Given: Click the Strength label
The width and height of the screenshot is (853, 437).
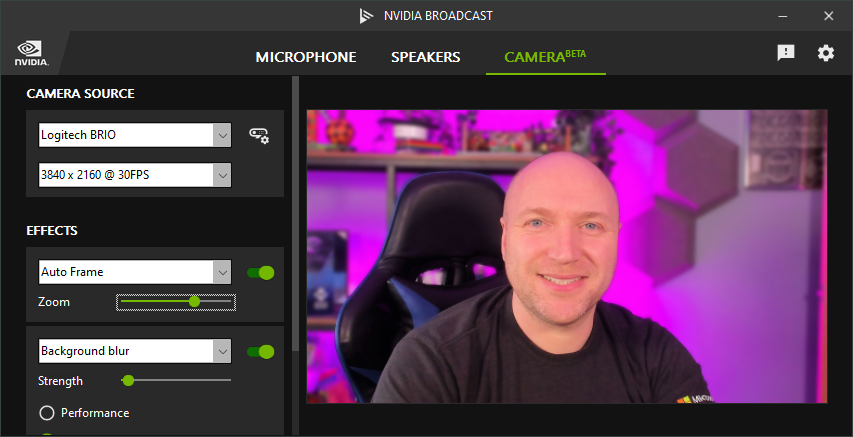Looking at the screenshot, I should (60, 381).
